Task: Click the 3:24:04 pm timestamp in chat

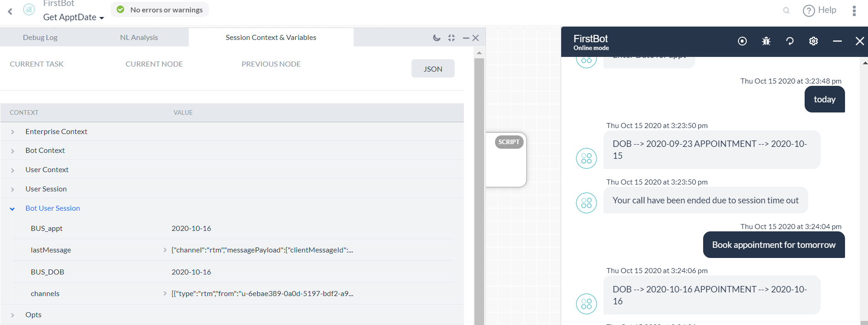Action: point(791,226)
